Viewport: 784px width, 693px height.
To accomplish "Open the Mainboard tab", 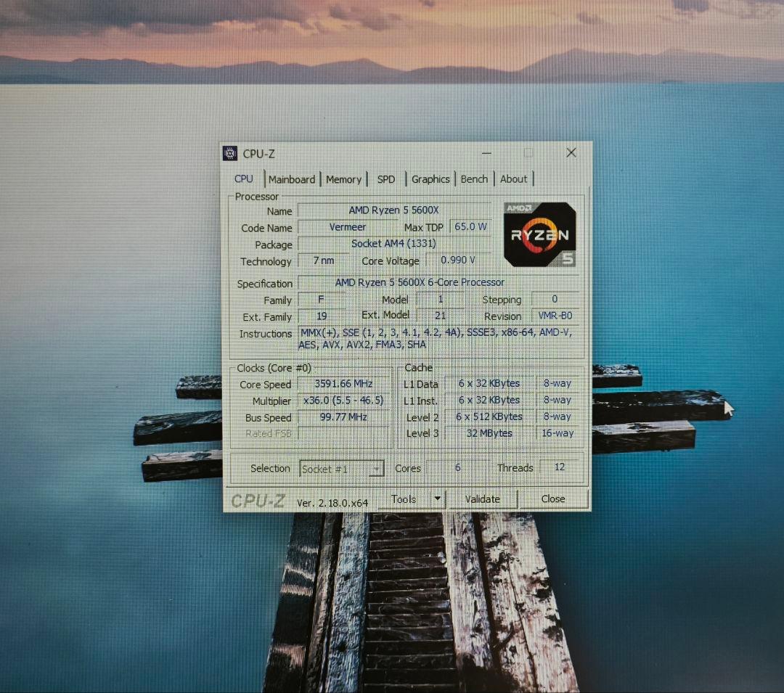I will (x=292, y=179).
